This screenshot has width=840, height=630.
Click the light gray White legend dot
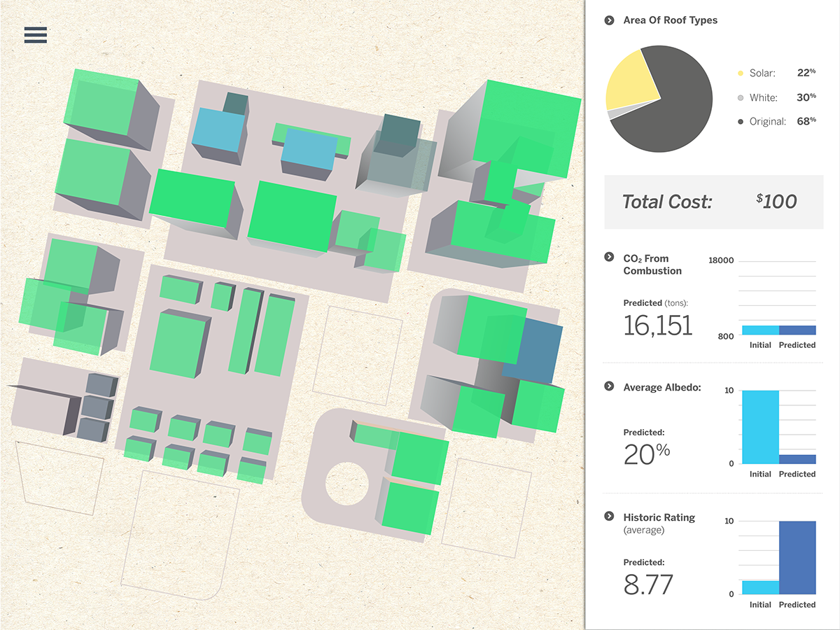[741, 98]
